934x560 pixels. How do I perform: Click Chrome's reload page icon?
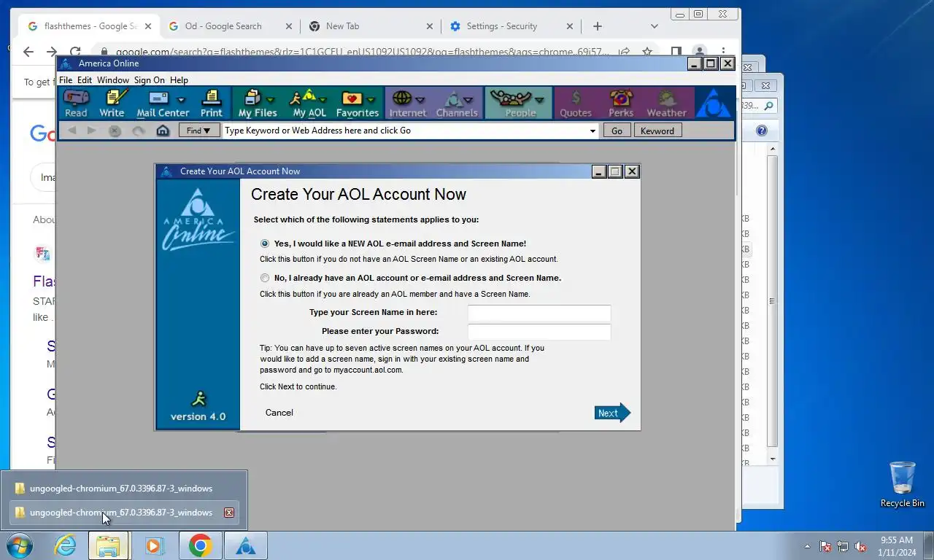point(75,52)
